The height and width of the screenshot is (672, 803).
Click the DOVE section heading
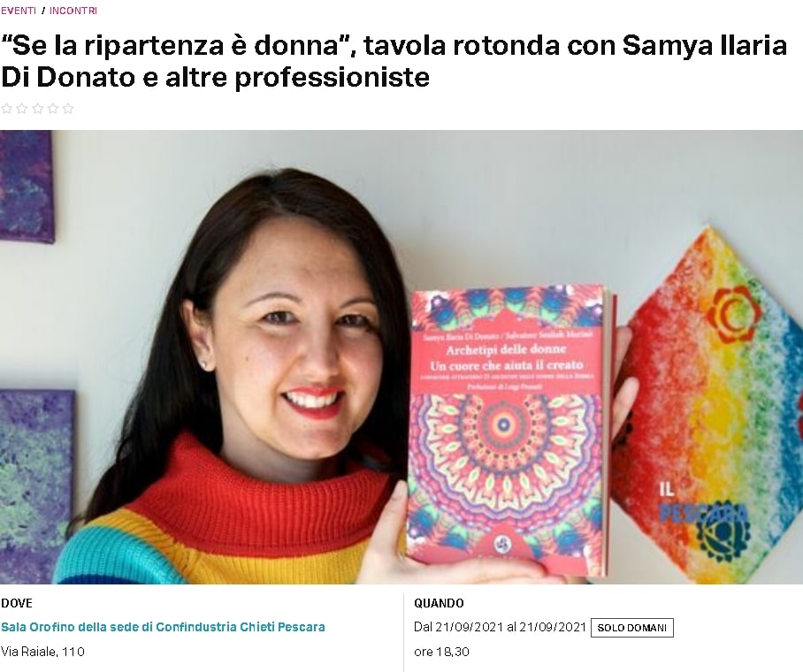pyautogui.click(x=17, y=603)
